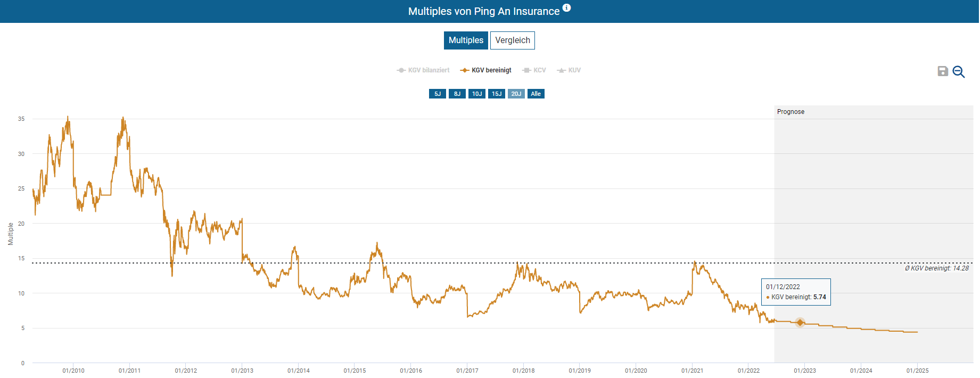The width and height of the screenshot is (980, 378).
Task: Open the Vergleich tab
Action: (512, 40)
